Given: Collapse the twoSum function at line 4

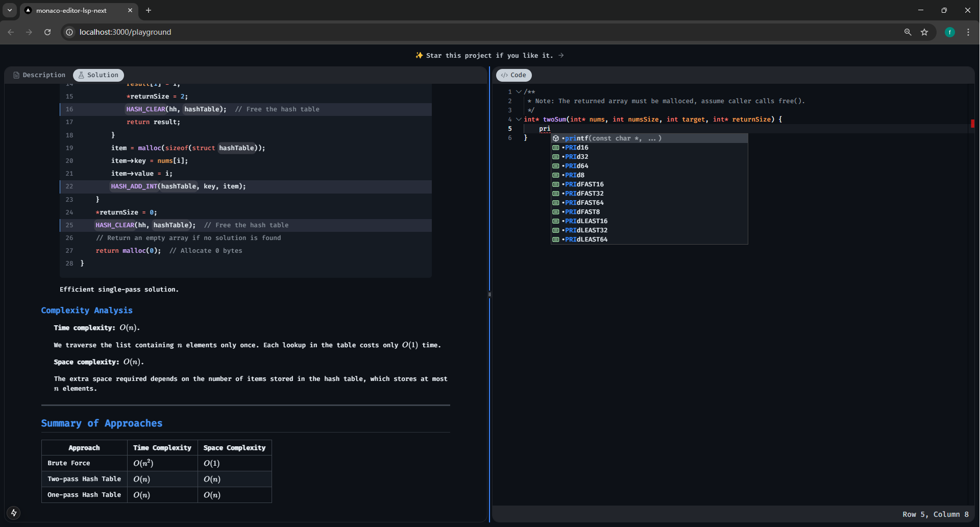Looking at the screenshot, I should pos(519,119).
